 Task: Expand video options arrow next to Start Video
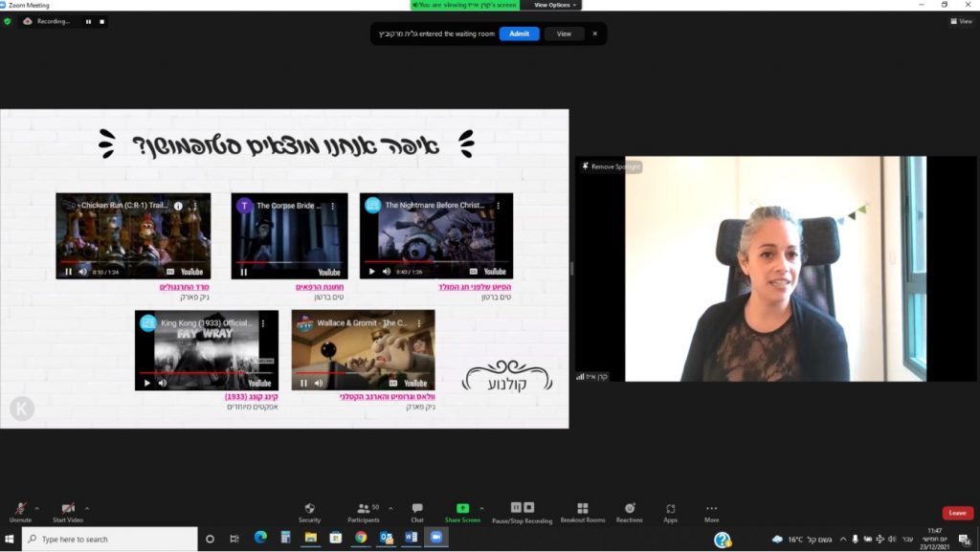tap(87, 508)
